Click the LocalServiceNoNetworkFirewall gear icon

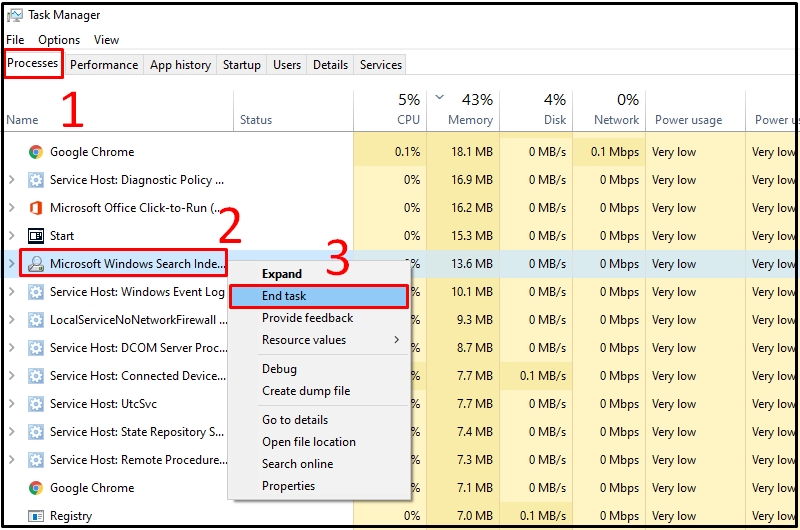click(x=36, y=320)
